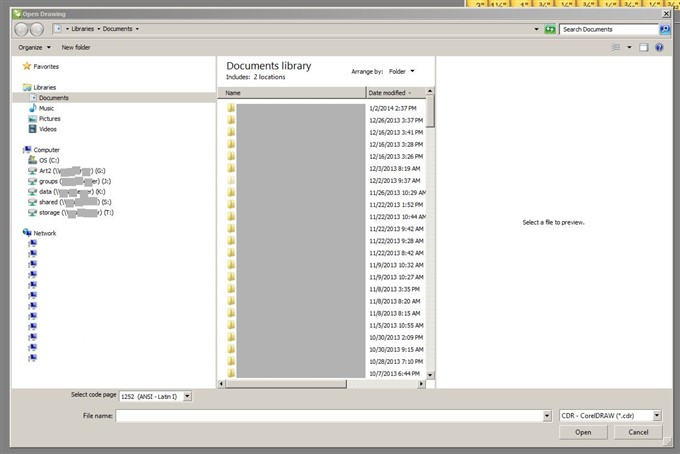This screenshot has height=454, width=680.
Task: Click the 11/8/2013 3:35 PM date entry
Action: pos(394,289)
